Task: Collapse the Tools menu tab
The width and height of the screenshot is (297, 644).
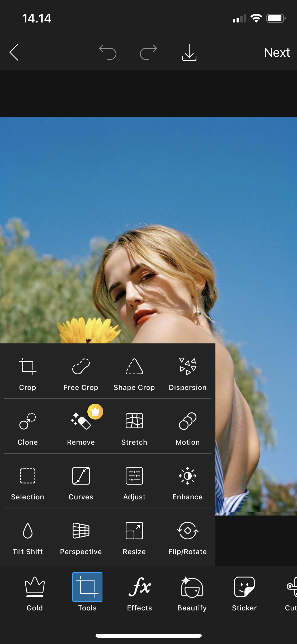Action: 87,592
